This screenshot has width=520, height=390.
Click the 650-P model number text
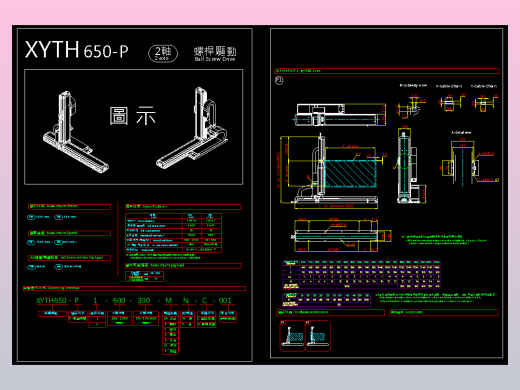pyautogui.click(x=106, y=51)
